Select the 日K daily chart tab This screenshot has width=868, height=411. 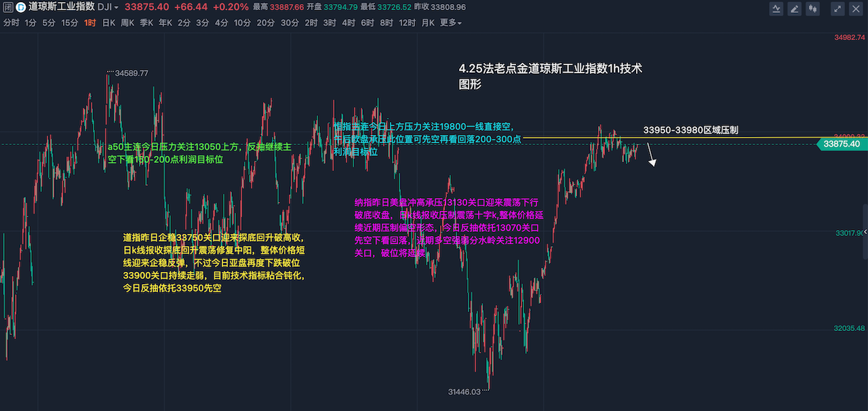click(x=108, y=22)
